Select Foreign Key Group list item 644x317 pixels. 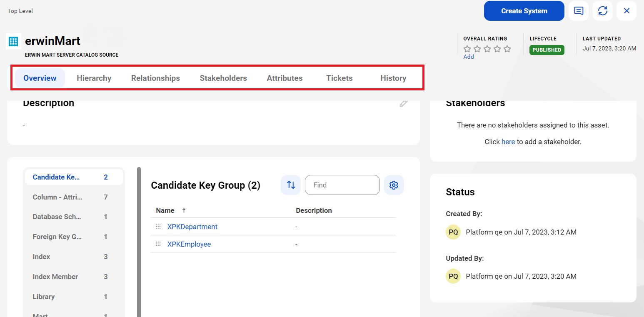[x=74, y=237]
